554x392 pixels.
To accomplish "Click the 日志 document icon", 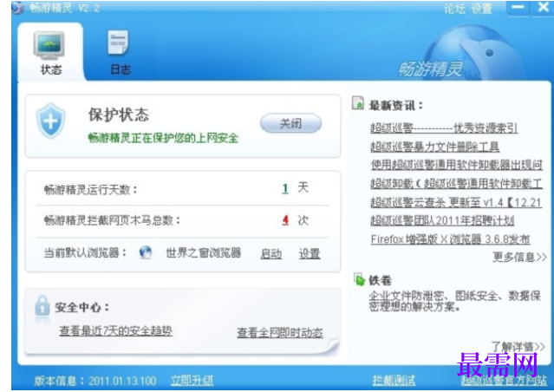I will (x=118, y=42).
